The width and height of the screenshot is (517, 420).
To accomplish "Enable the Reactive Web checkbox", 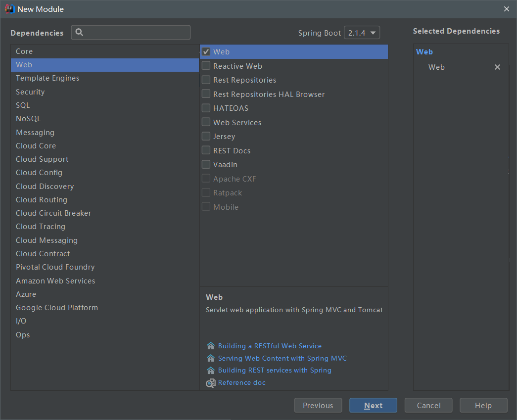I will [206, 66].
